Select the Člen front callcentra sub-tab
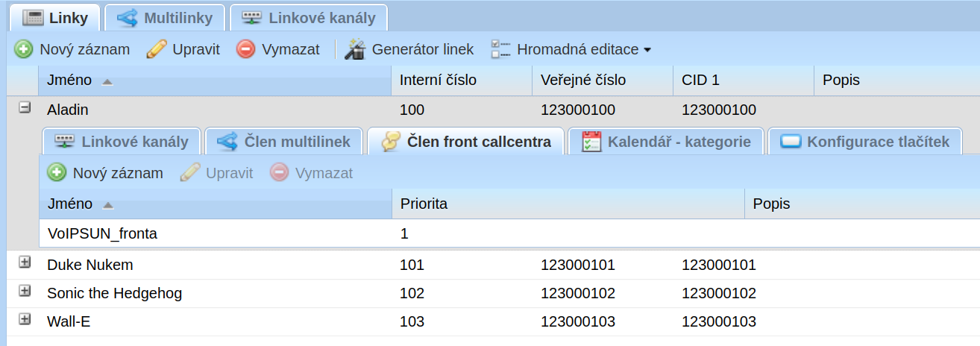This screenshot has height=346, width=980. click(465, 142)
